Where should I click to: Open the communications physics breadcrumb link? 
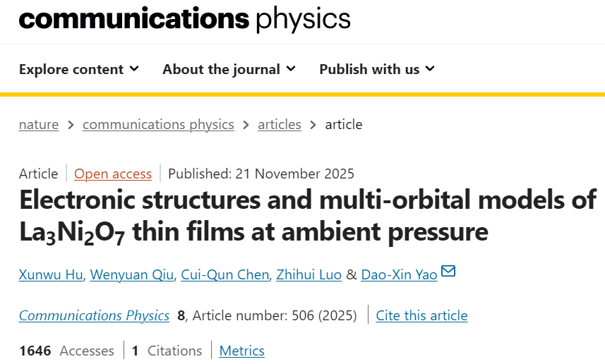point(158,125)
